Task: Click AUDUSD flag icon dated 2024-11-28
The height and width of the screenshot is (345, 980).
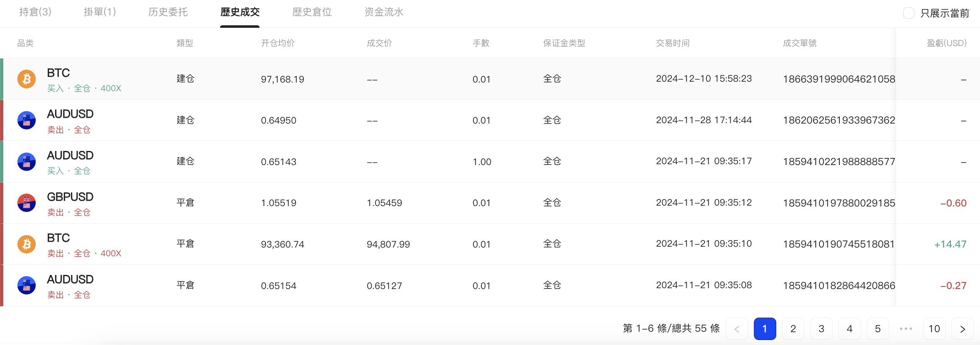Action: click(27, 120)
